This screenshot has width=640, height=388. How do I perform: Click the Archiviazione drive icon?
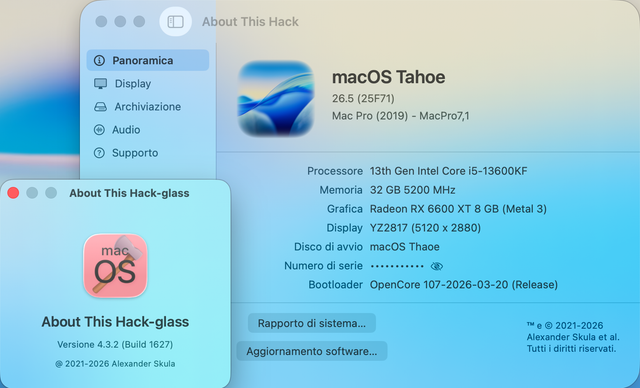click(100, 107)
